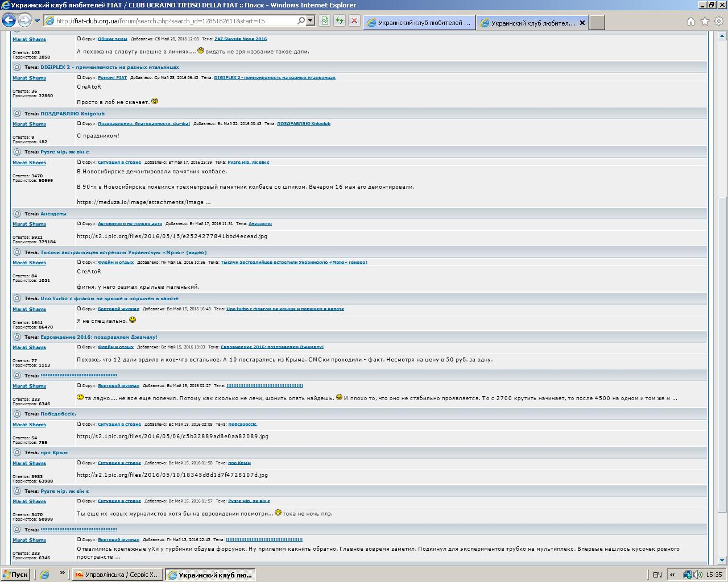Viewport: 728px width, 582px height.
Task: Click the Refresh page icon
Action: click(x=340, y=20)
